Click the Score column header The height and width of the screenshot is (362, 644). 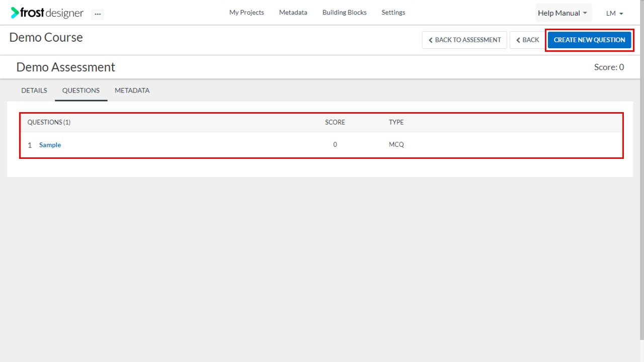(x=335, y=122)
